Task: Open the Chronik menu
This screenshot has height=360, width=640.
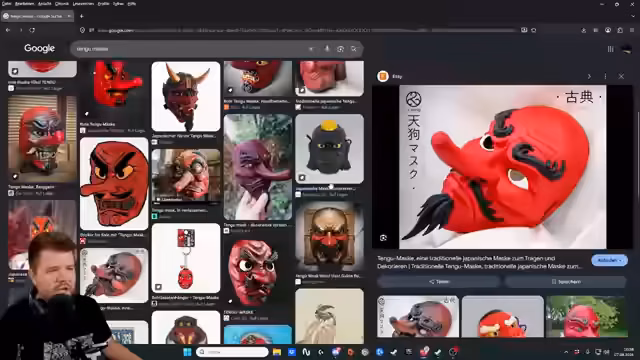Action: (62, 4)
